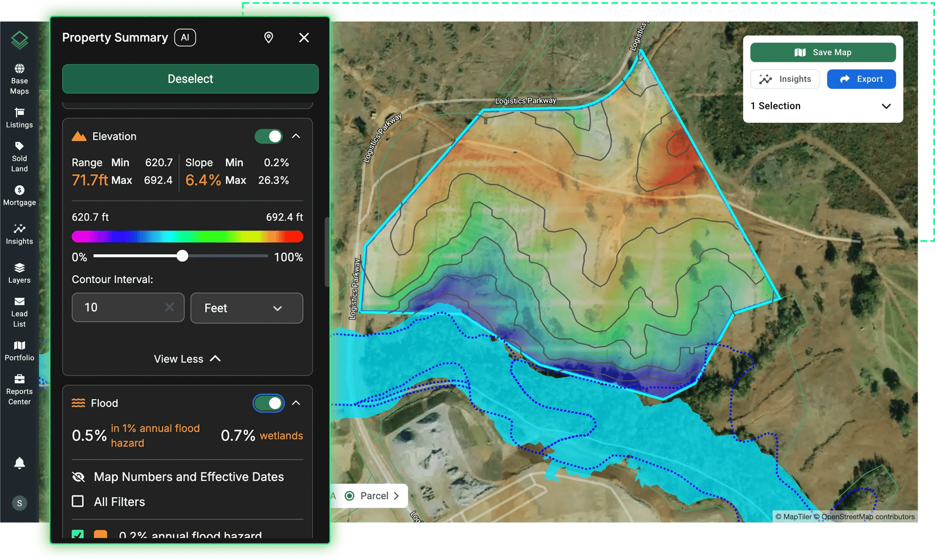Open Listings in the sidebar

[19, 118]
